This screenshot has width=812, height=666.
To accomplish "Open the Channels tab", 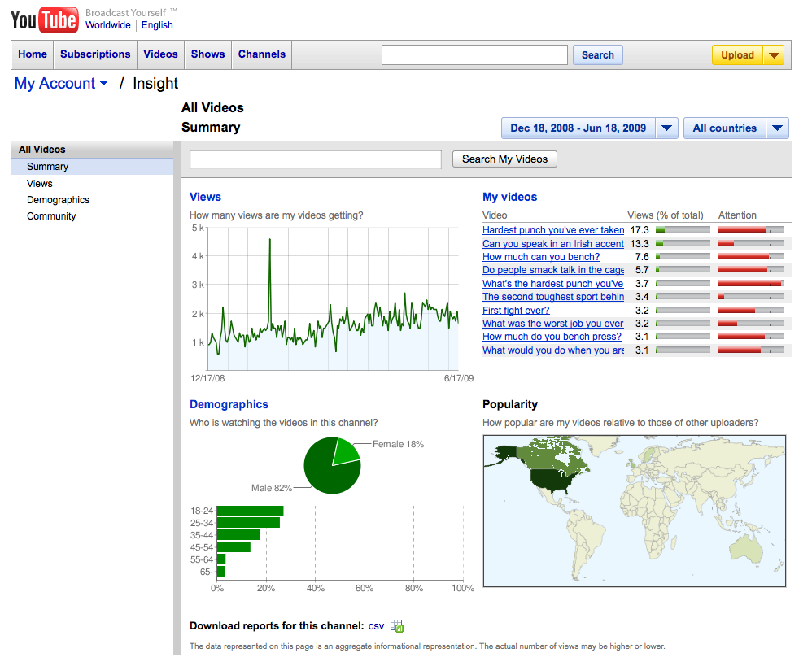I will (261, 54).
